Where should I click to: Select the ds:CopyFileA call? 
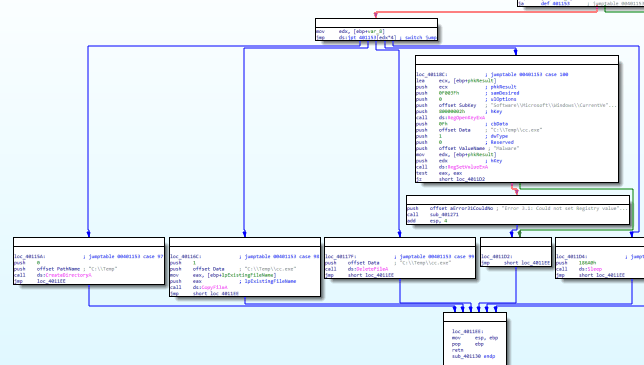[210, 287]
